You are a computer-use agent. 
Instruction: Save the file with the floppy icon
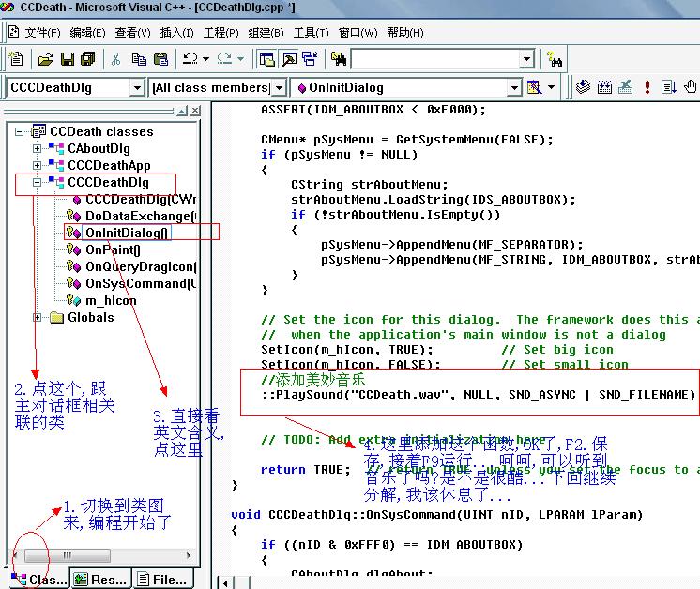[68, 59]
